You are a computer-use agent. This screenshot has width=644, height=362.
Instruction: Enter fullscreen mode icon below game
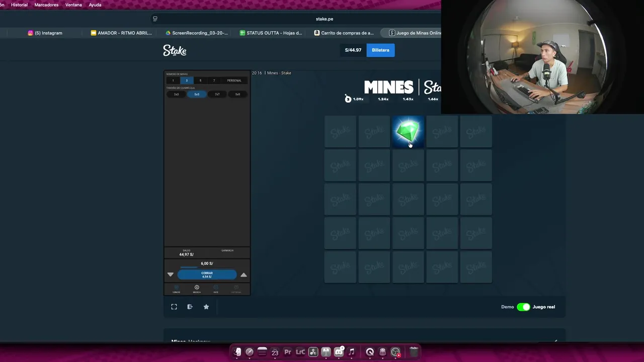174,307
